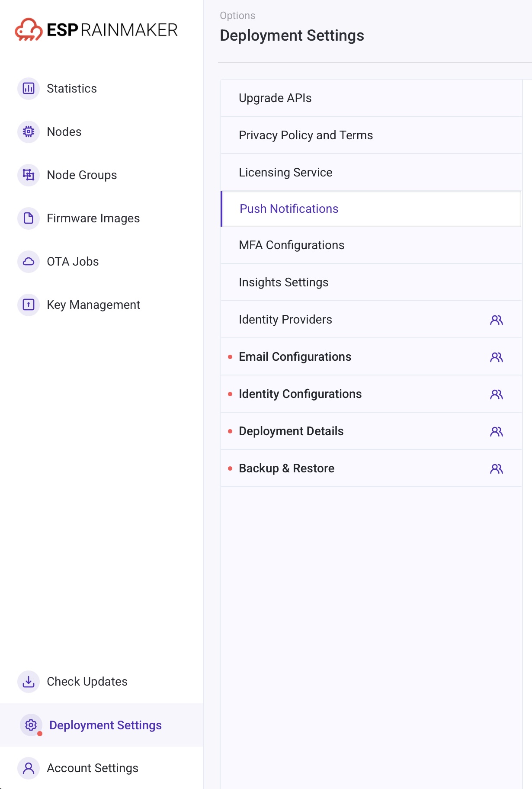Click the OTA Jobs cloud icon
Screen dimensions: 532x789
coord(29,262)
